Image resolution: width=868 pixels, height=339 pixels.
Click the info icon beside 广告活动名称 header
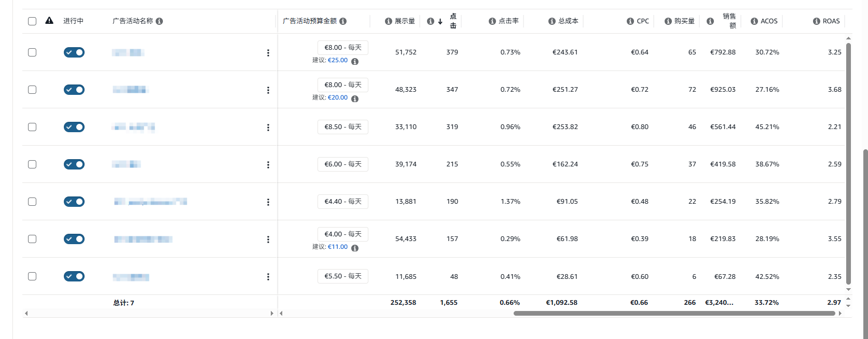coord(159,21)
